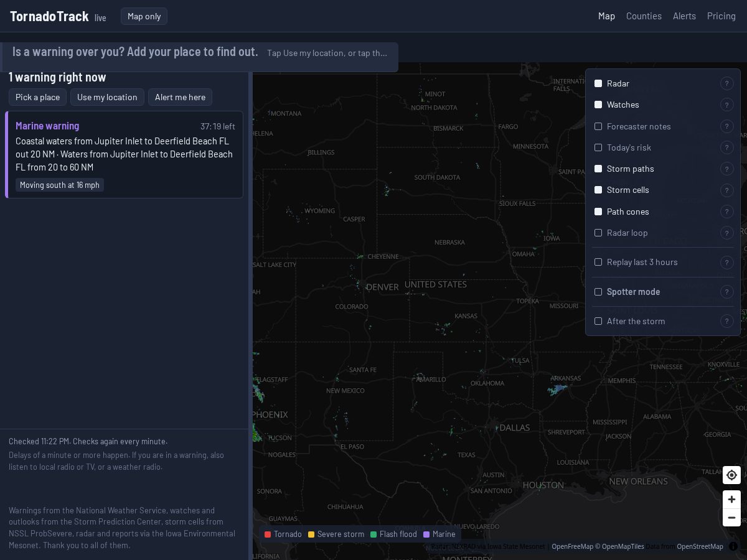Image resolution: width=747 pixels, height=560 pixels.
Task: Center map on my location crosshair
Action: (x=731, y=475)
